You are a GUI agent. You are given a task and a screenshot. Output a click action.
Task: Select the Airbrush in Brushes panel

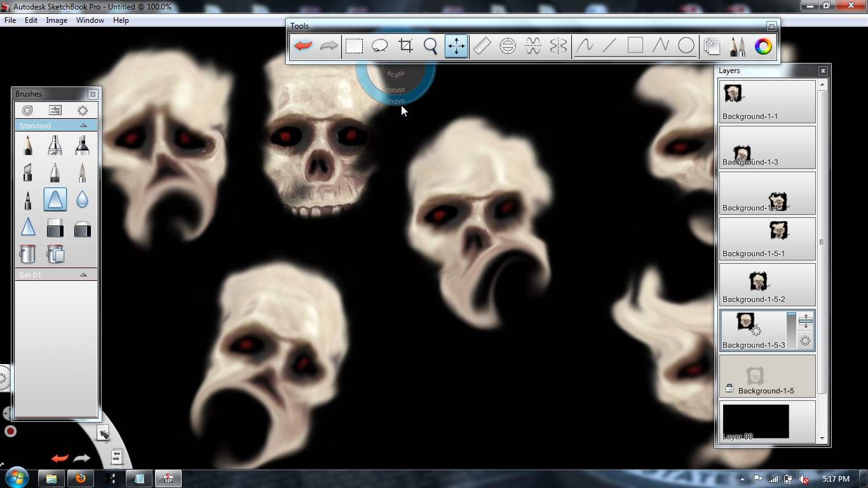pos(55,145)
